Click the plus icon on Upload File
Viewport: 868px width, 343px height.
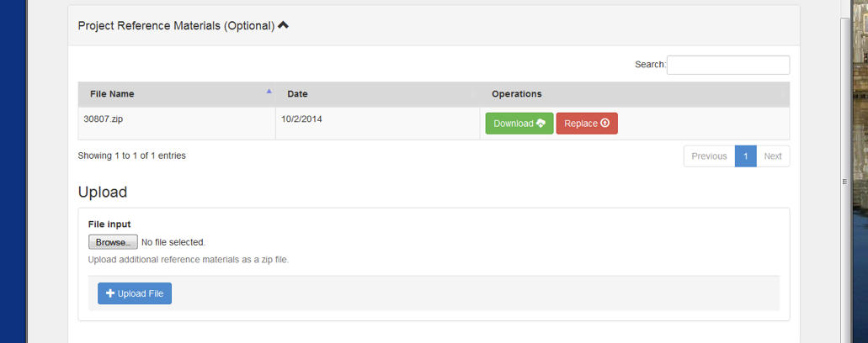pos(110,293)
